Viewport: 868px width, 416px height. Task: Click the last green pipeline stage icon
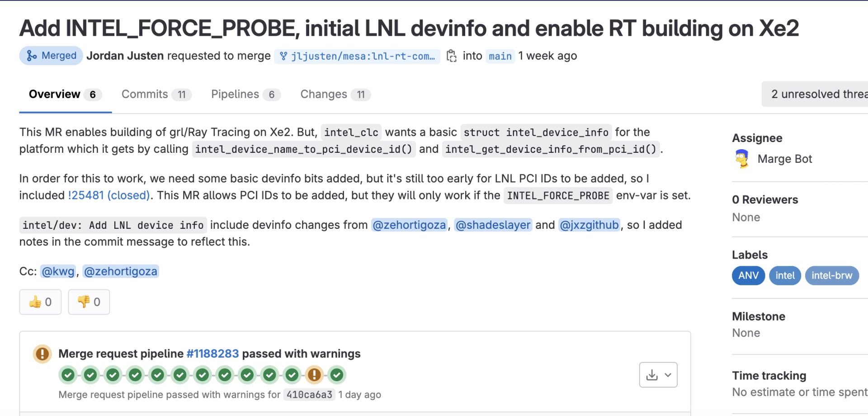[337, 375]
